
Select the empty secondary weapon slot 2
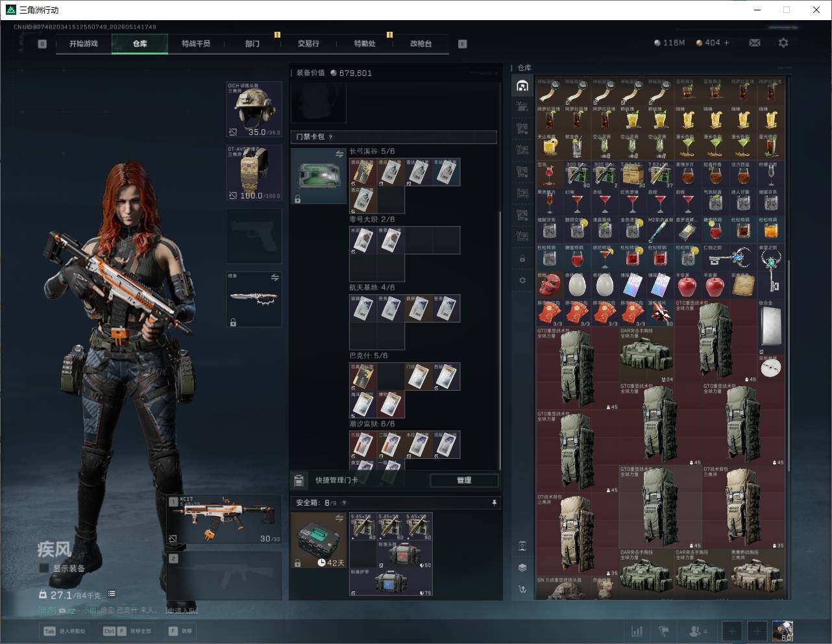[x=225, y=576]
